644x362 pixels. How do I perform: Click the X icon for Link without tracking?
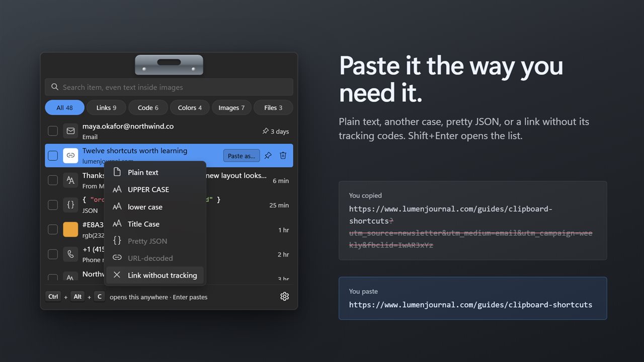point(117,275)
